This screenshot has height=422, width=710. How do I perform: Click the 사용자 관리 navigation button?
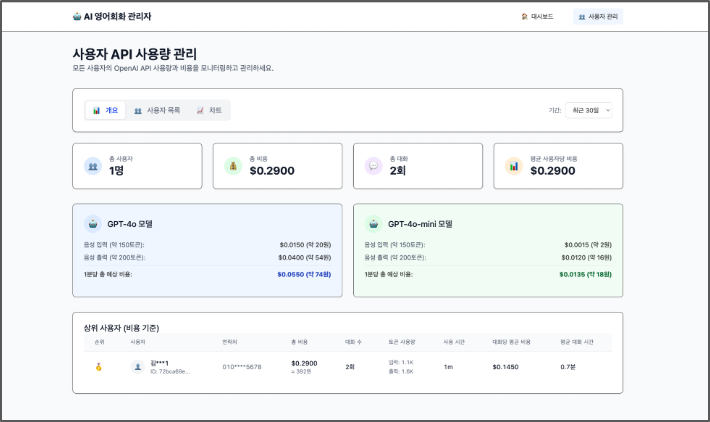598,17
